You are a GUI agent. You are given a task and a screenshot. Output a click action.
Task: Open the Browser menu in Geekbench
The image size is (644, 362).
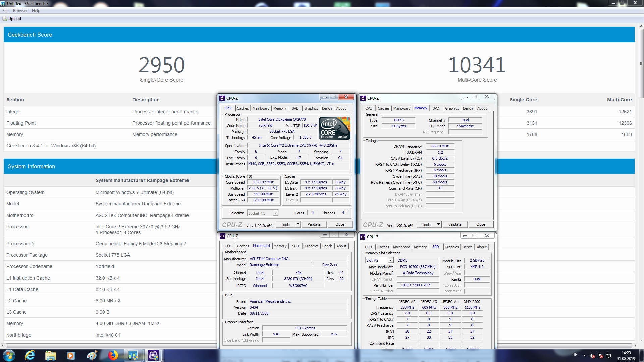coord(20,11)
